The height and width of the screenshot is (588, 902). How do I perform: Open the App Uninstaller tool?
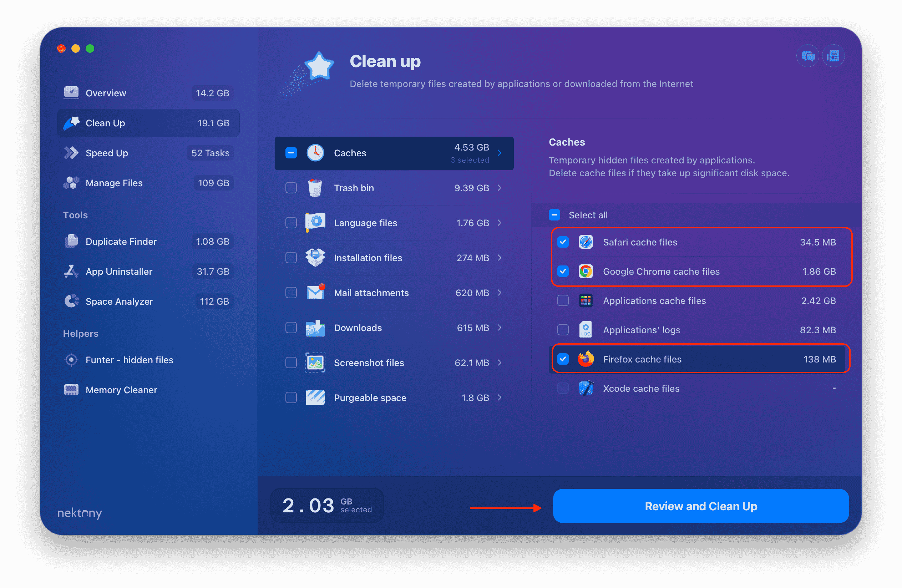(118, 271)
